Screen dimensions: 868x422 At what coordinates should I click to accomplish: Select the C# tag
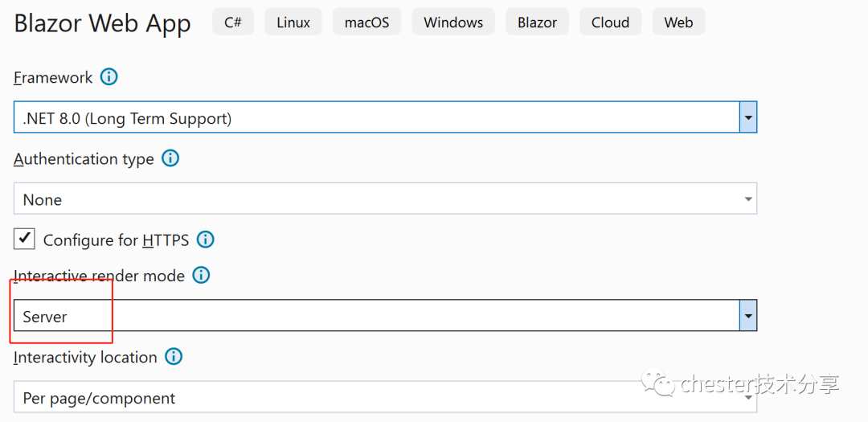pos(233,23)
